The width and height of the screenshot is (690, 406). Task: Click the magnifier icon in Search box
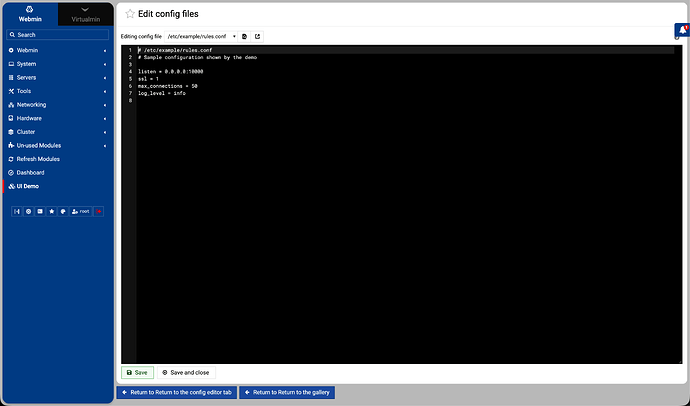(x=12, y=35)
